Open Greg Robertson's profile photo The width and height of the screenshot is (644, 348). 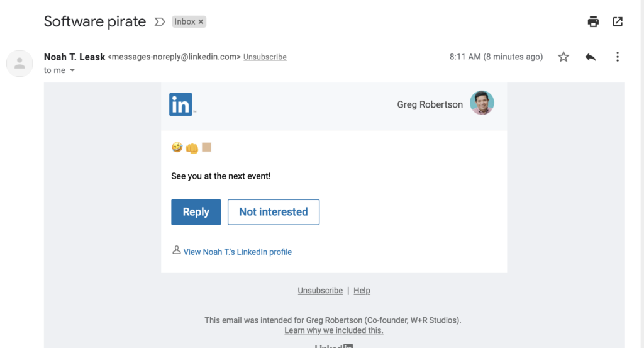click(x=482, y=103)
